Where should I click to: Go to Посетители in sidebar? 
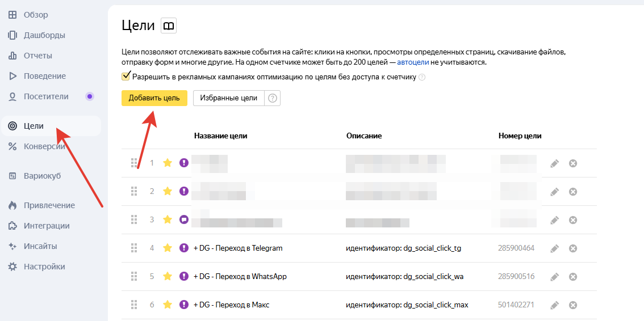(46, 96)
